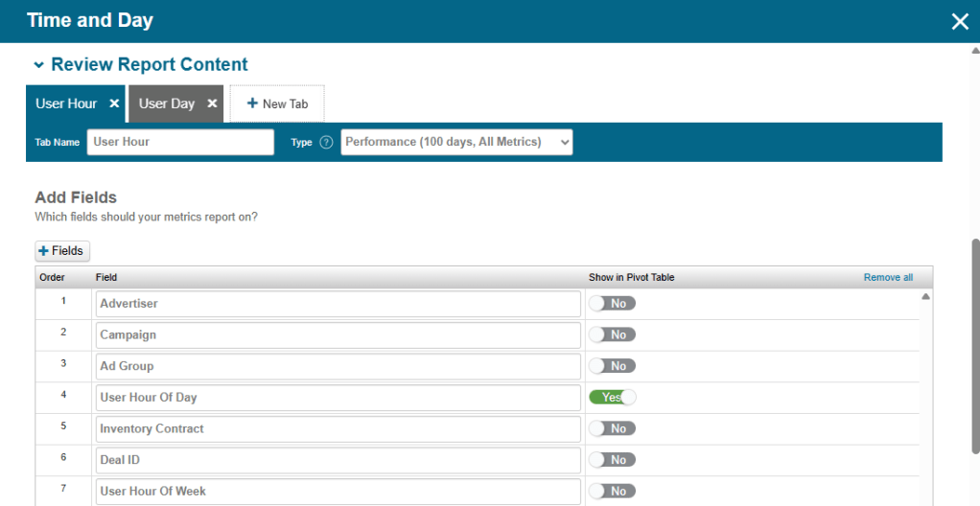This screenshot has height=506, width=980.
Task: Enable pivot table toggle for Advertiser
Action: pos(612,304)
